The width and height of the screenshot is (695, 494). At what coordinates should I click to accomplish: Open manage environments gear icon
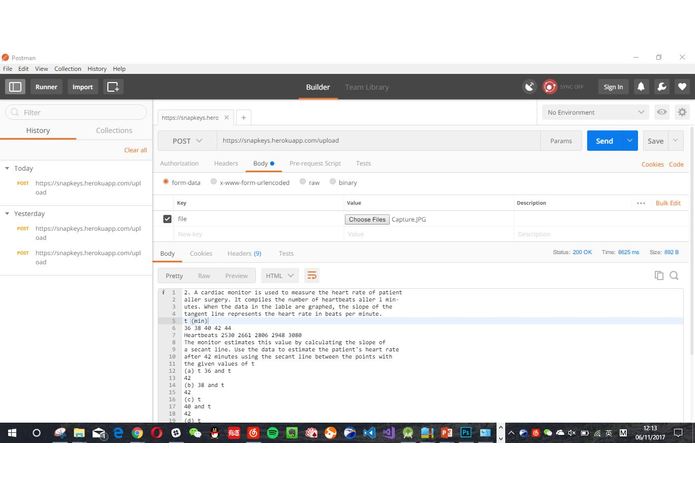(x=682, y=112)
